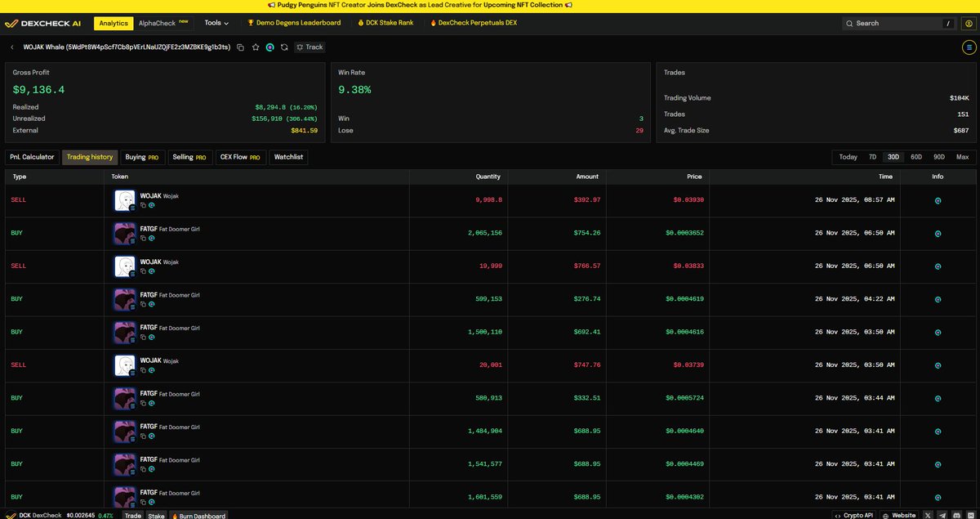Screen dimensions: 980x519
Task: Open the teal explorer icon beside the wallet address
Action: coord(269,47)
